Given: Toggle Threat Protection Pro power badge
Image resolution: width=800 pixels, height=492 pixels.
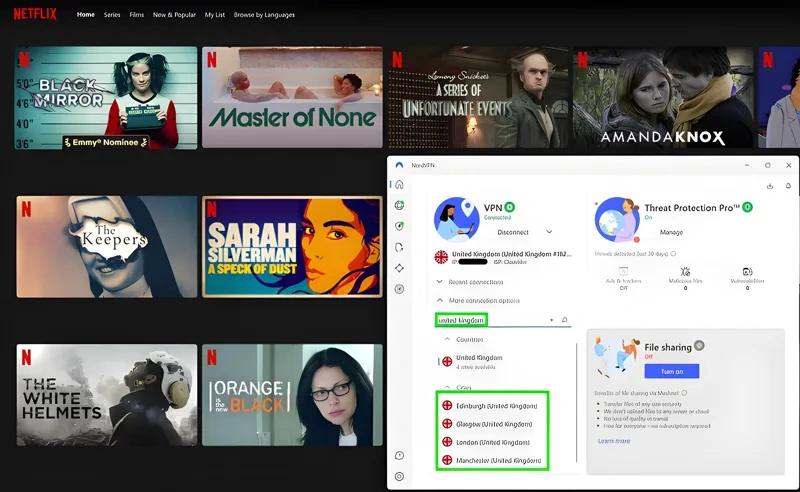Looking at the screenshot, I should pos(747,207).
